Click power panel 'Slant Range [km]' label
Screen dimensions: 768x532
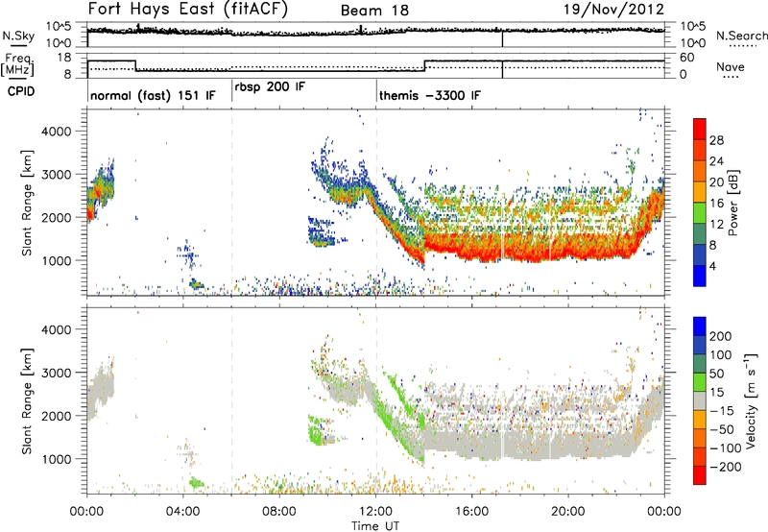coord(27,203)
